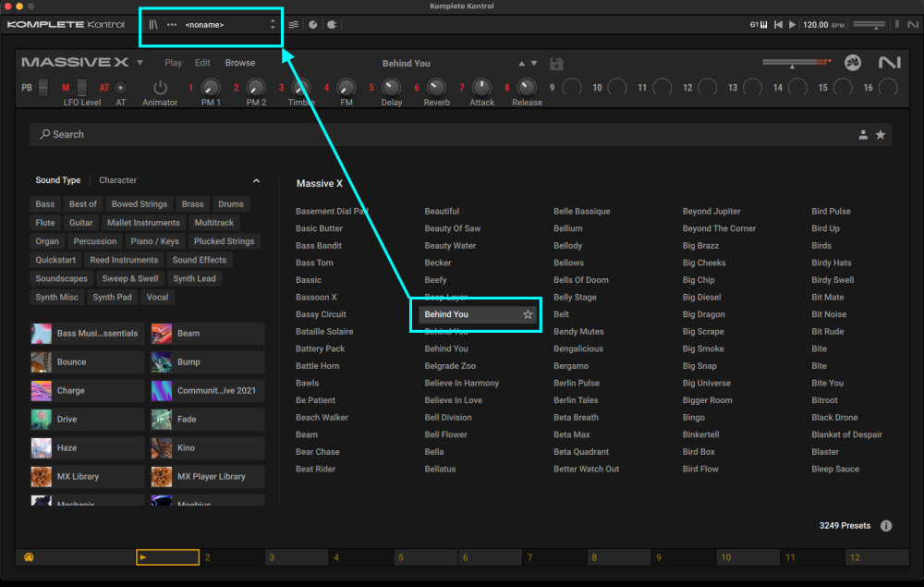Filter favorites with star icon
This screenshot has height=587, width=924.
pos(881,135)
